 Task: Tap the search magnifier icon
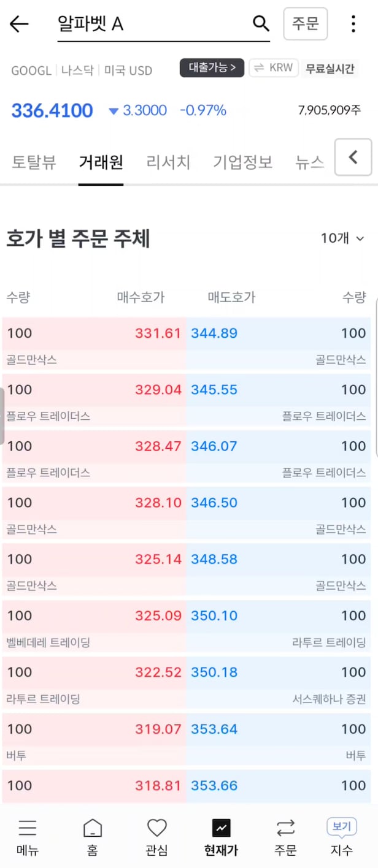[261, 24]
